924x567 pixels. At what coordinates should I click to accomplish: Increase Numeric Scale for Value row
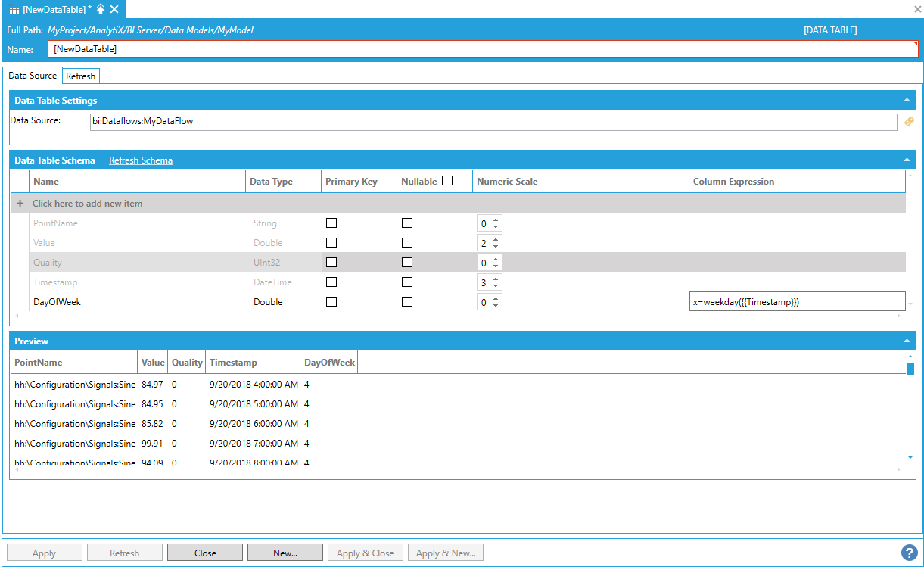tap(496, 240)
